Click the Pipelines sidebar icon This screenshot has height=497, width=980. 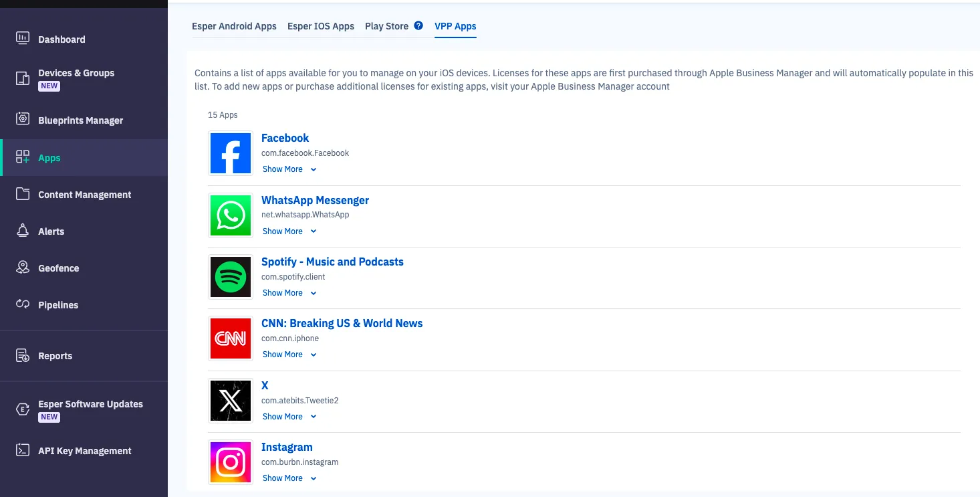tap(22, 304)
